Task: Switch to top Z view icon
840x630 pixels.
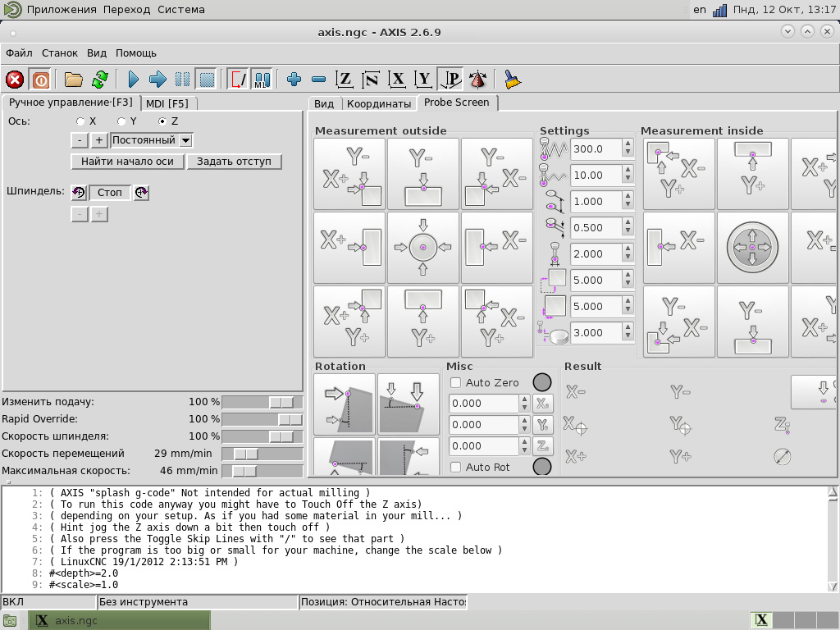Action: 345,80
